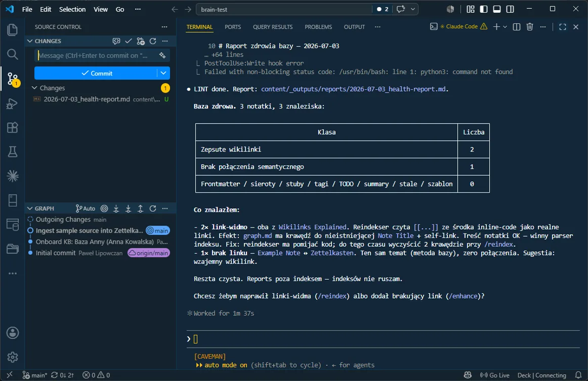Screen dimensions: 588x381
Task: Refresh the Graph view
Action: click(x=153, y=209)
